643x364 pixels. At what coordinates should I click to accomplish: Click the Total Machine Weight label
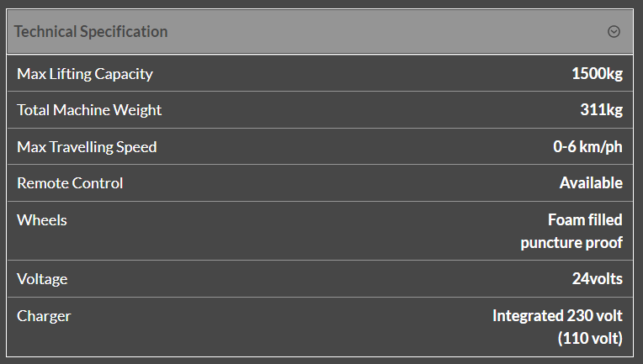click(x=89, y=110)
